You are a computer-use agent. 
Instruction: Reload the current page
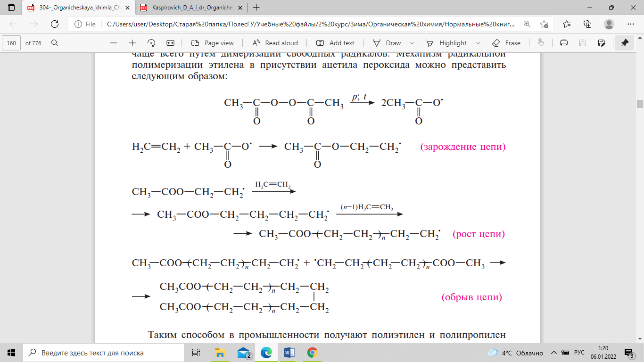coord(54,24)
